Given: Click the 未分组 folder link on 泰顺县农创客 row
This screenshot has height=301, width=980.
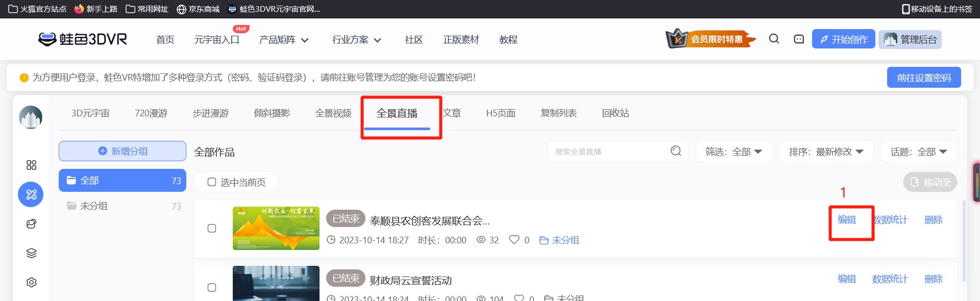Looking at the screenshot, I should coord(559,240).
